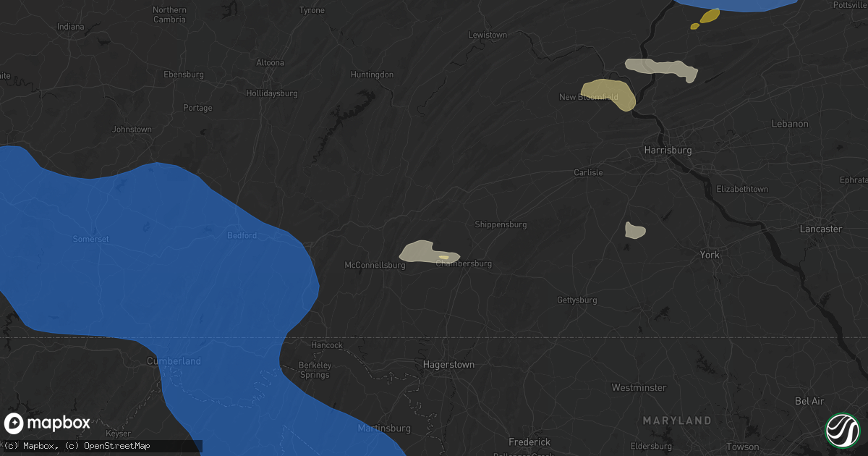
Task: Click the Elizabethtown label
Action: (x=742, y=189)
